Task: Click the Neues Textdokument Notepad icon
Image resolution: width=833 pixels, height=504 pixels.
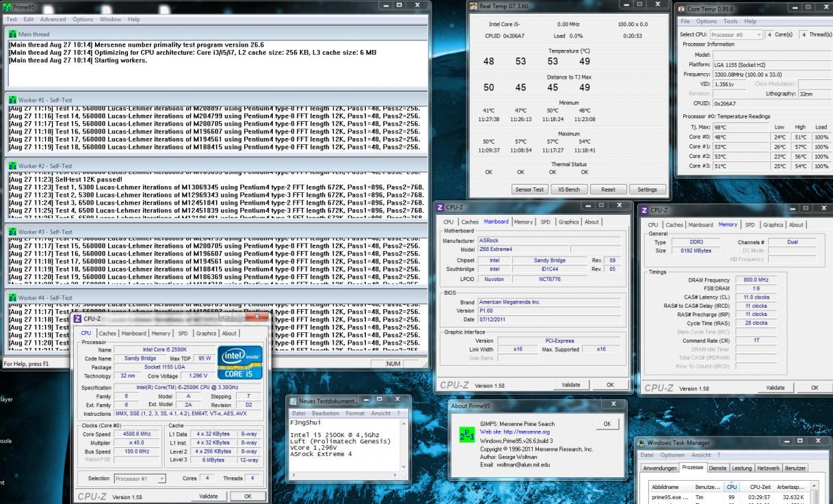Action: [293, 400]
